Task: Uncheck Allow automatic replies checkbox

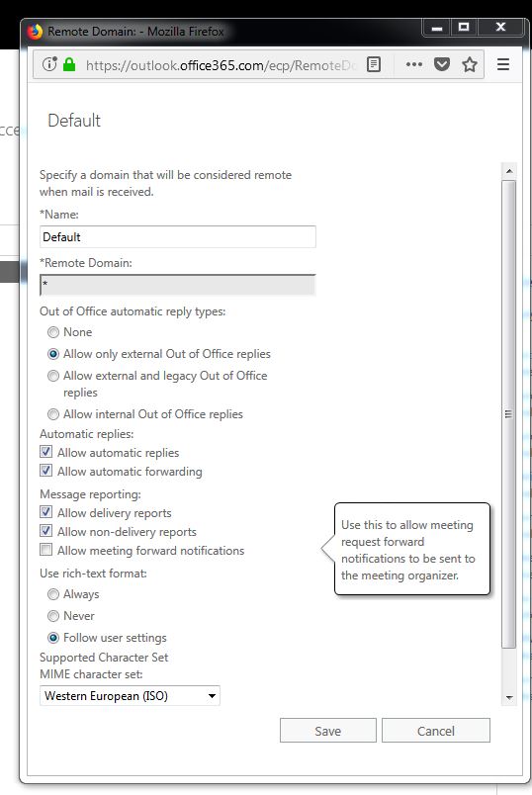Action: coord(45,452)
